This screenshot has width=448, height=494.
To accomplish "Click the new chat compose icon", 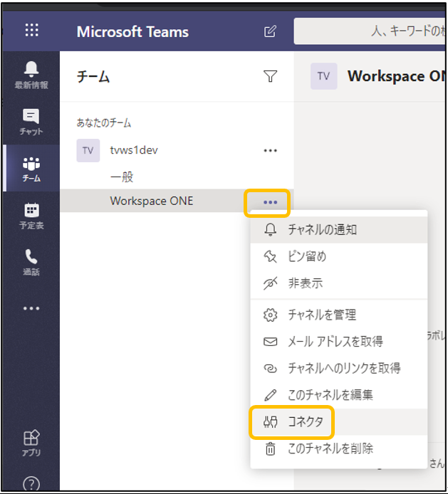I will (270, 31).
